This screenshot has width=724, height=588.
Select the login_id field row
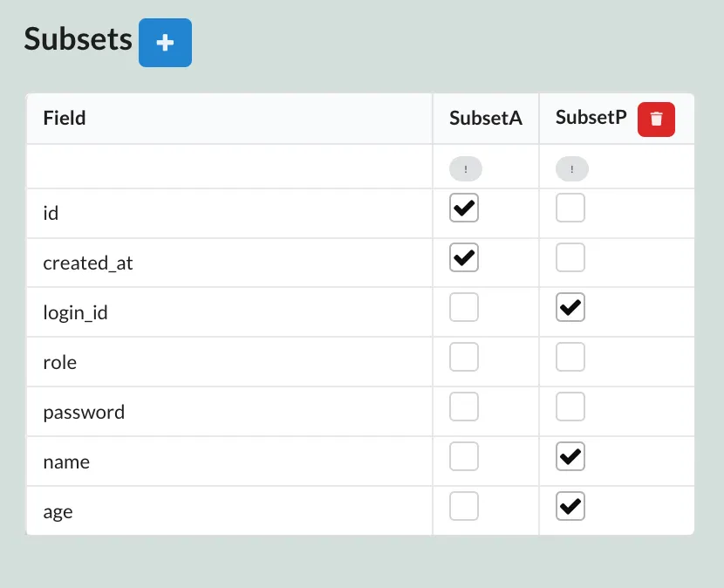coord(74,311)
